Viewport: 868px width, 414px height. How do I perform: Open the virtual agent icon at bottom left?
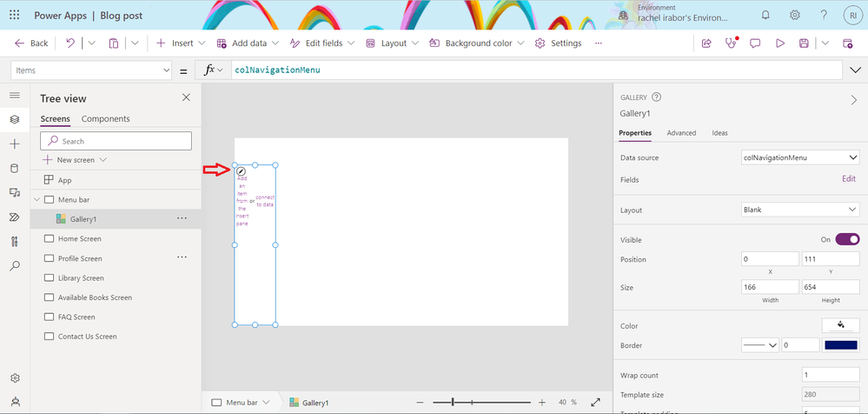coord(15,402)
